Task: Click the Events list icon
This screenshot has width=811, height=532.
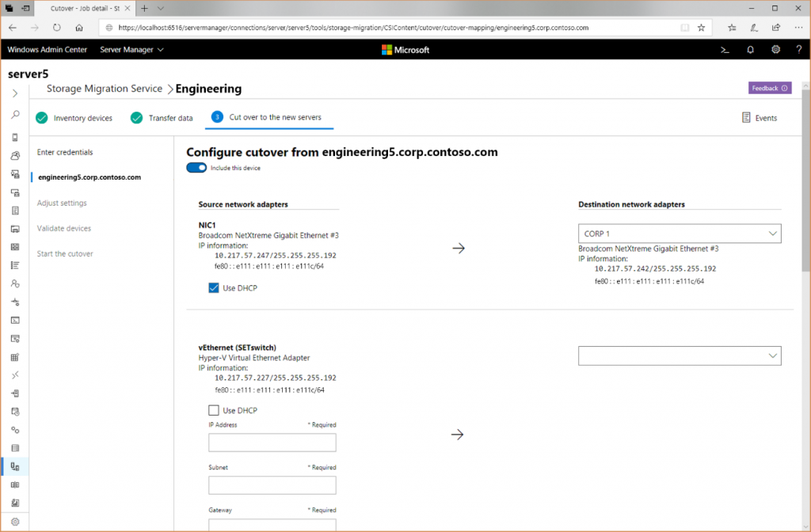Action: [x=746, y=118]
